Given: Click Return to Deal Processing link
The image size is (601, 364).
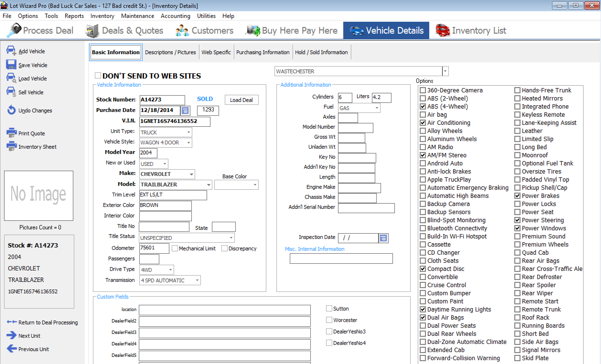Looking at the screenshot, I should 48,322.
